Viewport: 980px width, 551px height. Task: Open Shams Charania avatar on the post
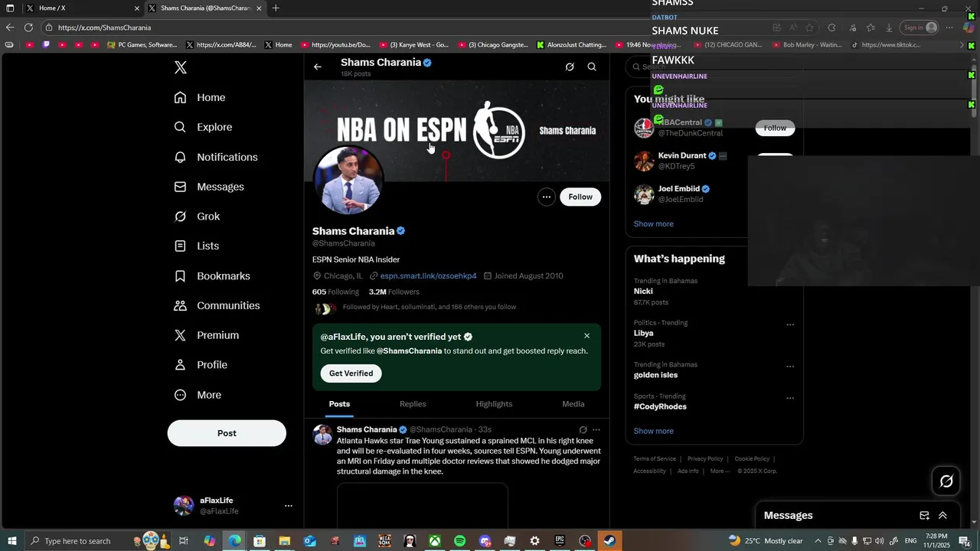pos(322,435)
